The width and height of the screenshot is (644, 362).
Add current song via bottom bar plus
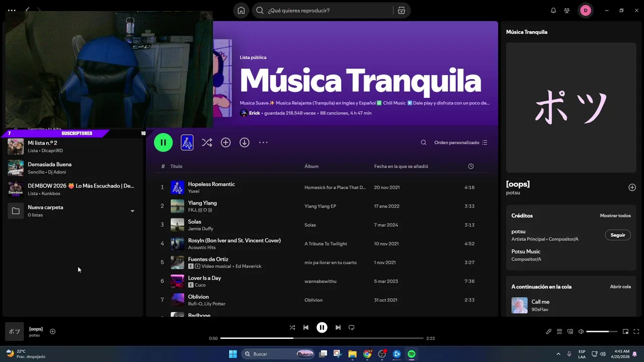52,331
